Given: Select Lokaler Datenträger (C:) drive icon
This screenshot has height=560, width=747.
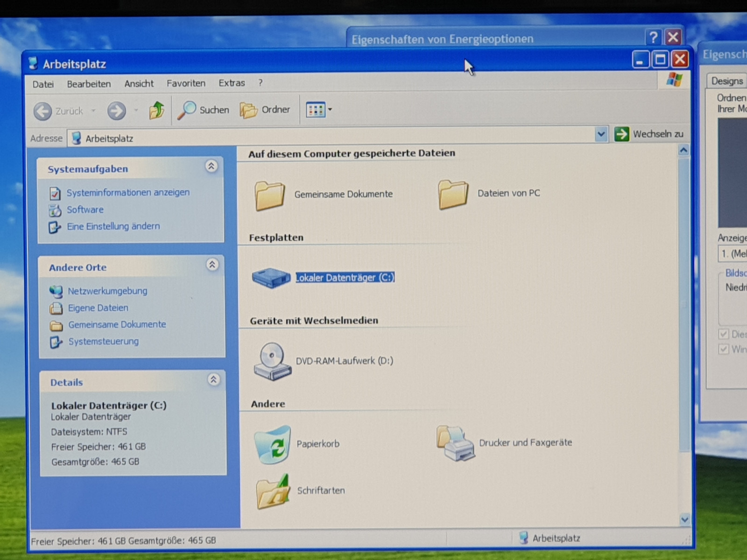Looking at the screenshot, I should click(271, 278).
